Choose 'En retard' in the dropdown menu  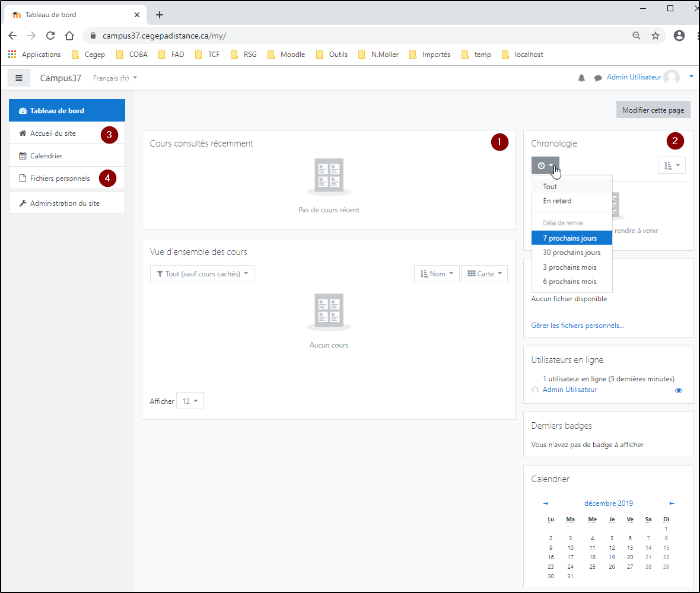557,201
